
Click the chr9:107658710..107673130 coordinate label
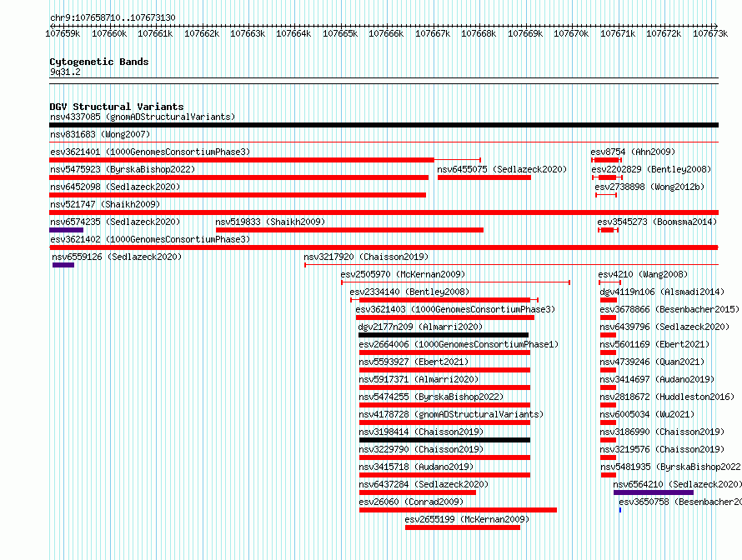(x=113, y=17)
